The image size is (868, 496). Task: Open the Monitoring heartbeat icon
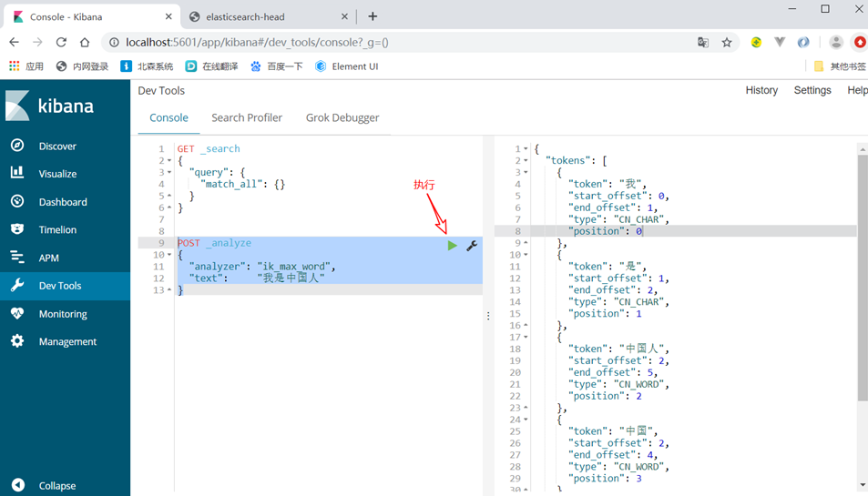coord(17,313)
